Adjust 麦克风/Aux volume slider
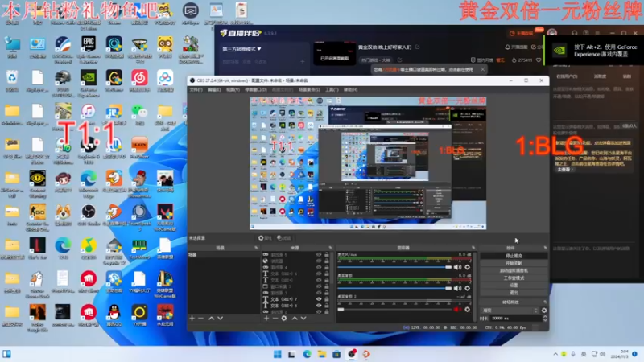 point(394,267)
